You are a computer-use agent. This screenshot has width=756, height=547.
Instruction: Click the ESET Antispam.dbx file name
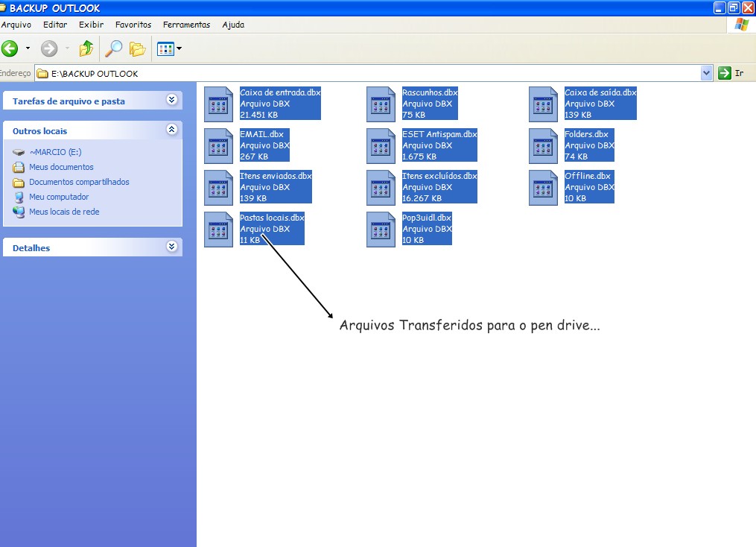coord(439,134)
